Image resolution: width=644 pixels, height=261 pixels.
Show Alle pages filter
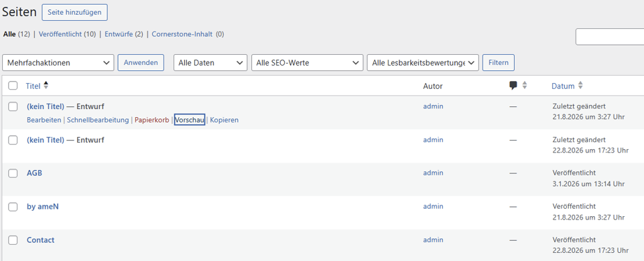tap(9, 34)
